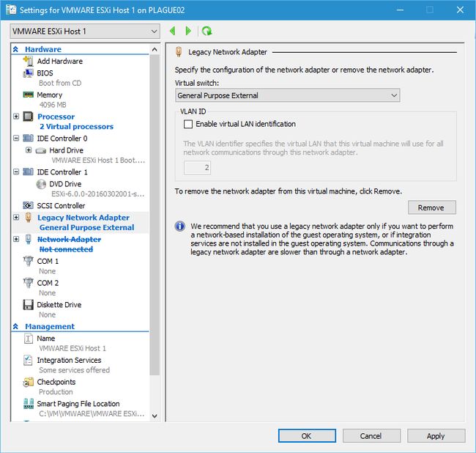Select the Name item under Management
The width and height of the screenshot is (476, 453).
click(x=46, y=339)
